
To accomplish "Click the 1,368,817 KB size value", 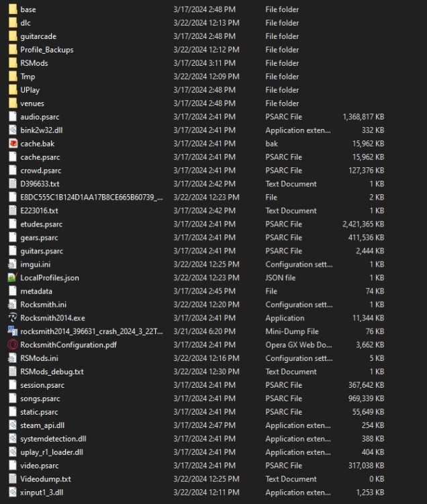I will 363,117.
